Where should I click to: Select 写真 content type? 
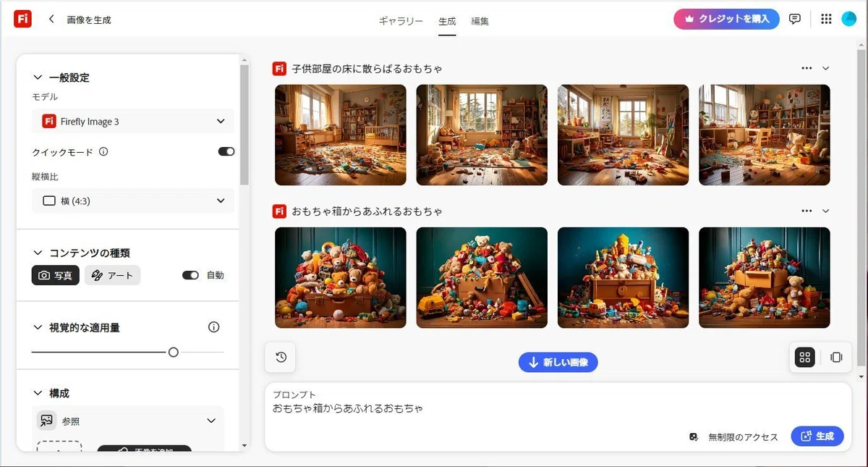[x=56, y=275]
